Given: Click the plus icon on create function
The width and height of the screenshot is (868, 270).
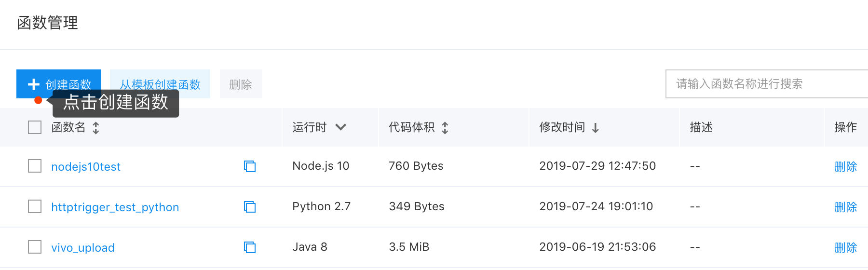Looking at the screenshot, I should [x=34, y=84].
